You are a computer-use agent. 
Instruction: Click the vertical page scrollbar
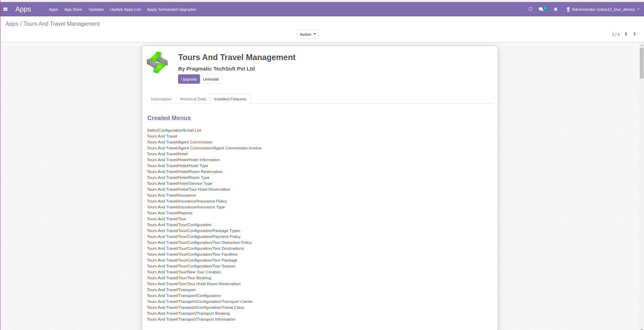coord(642,63)
